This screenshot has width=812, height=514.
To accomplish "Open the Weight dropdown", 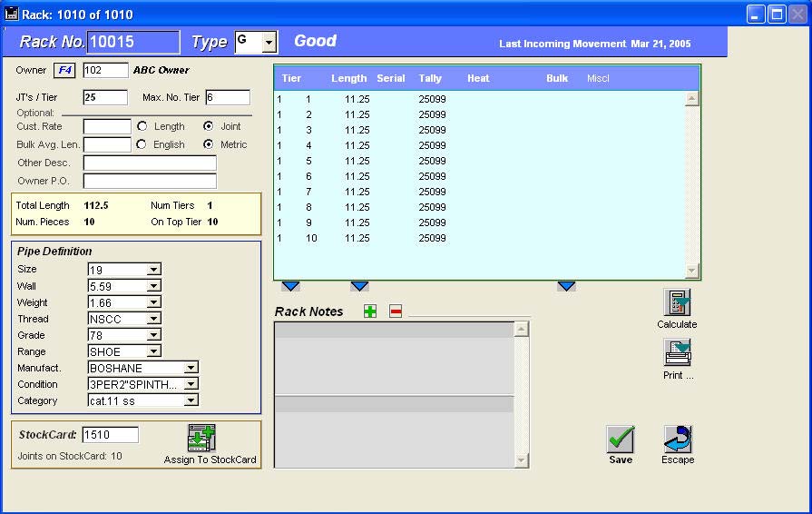I will coord(154,302).
